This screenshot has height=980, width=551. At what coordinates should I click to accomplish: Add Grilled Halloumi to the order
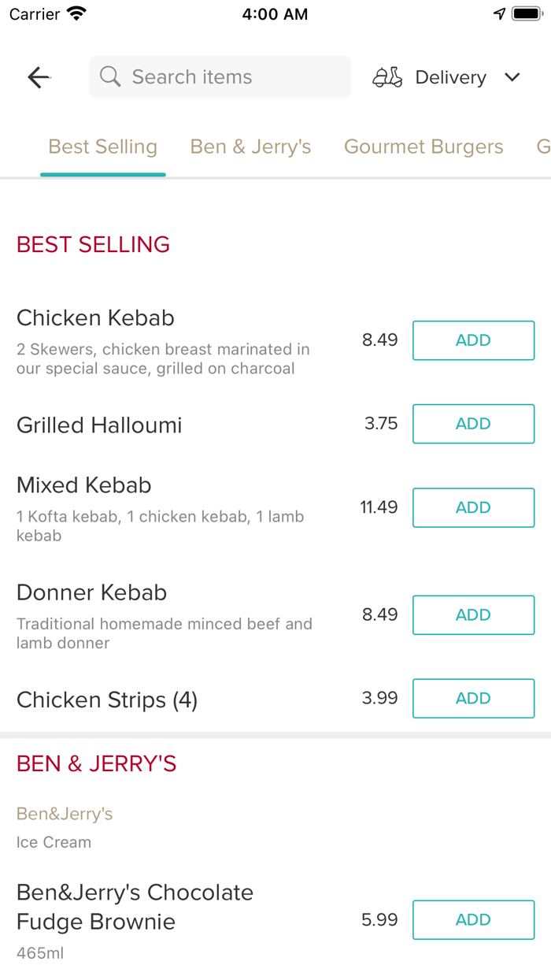[473, 424]
